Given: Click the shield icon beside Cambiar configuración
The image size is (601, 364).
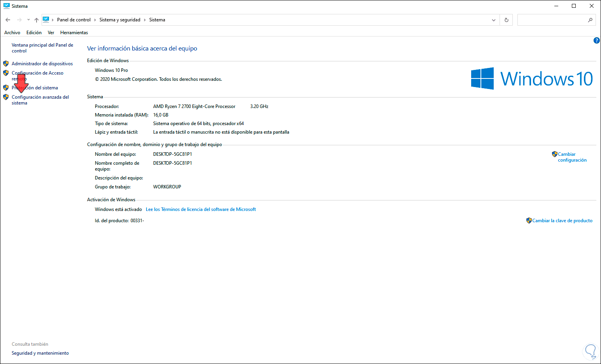Looking at the screenshot, I should click(555, 154).
